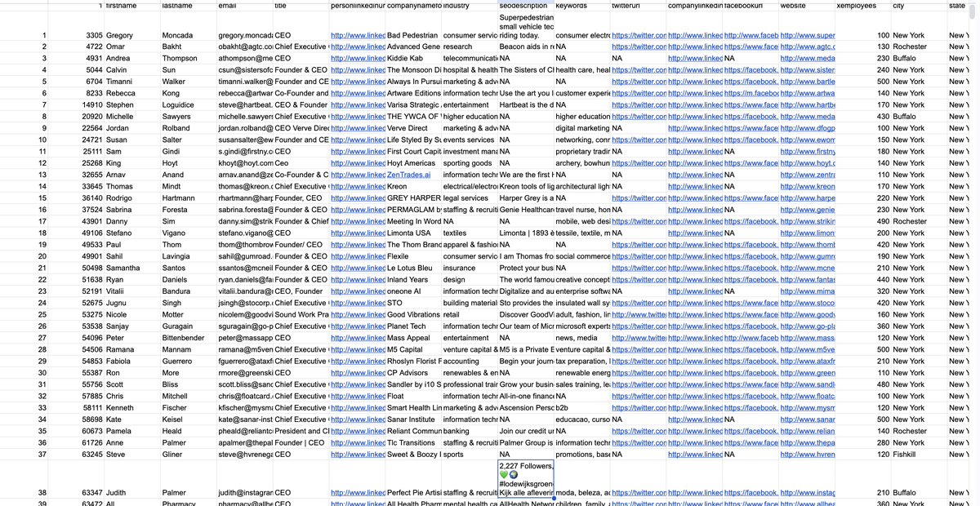Select keywords cell 'digital marketing'
980x506 pixels.
tap(582, 128)
